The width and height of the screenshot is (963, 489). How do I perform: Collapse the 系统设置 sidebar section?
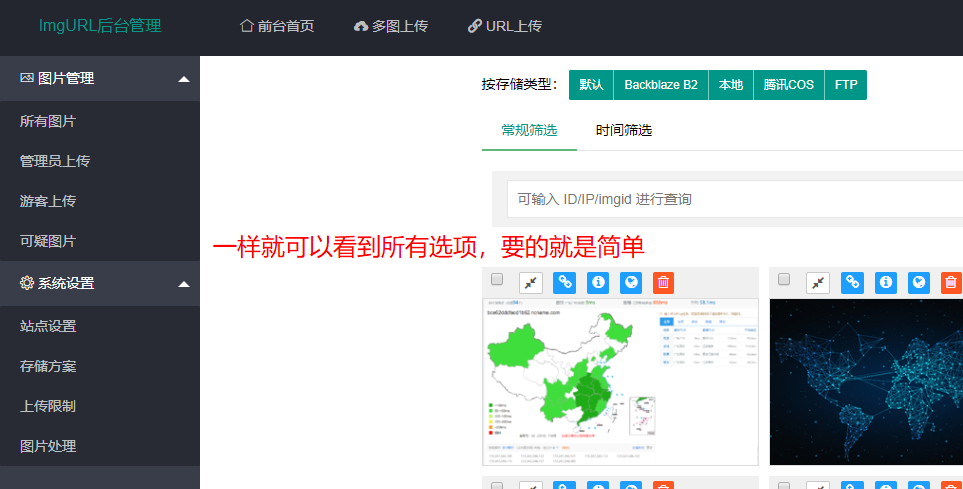point(183,284)
